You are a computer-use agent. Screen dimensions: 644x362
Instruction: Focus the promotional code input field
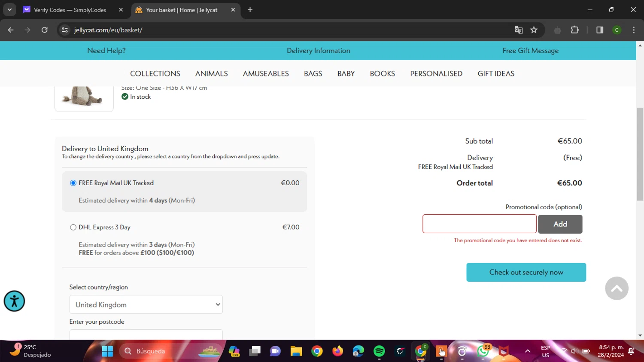tap(480, 224)
